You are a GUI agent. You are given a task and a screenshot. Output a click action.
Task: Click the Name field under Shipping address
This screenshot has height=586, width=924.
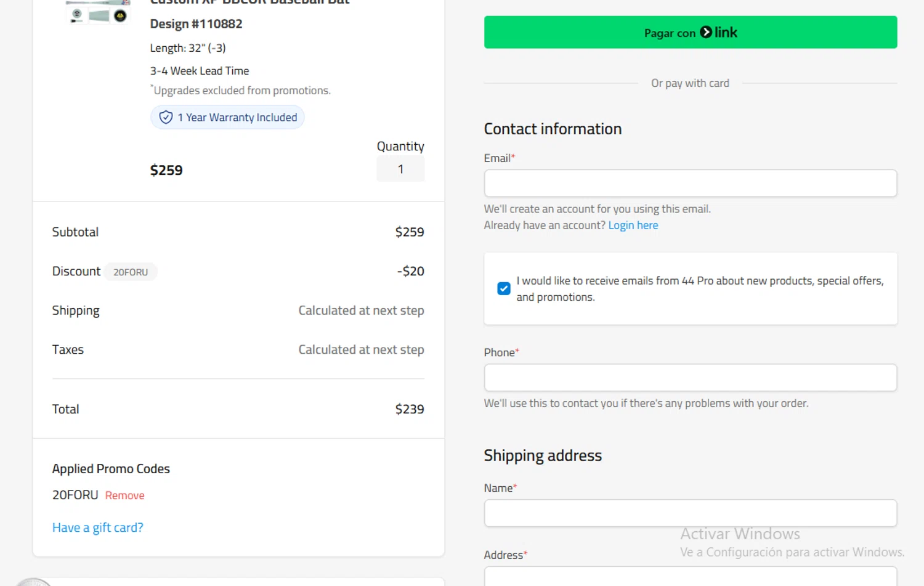[690, 513]
